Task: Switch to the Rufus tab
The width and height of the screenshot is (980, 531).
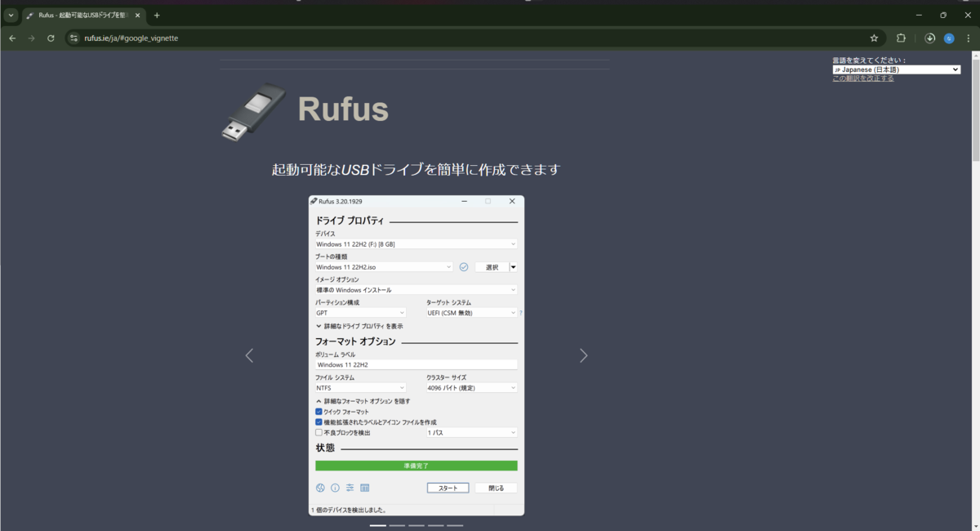Action: [x=83, y=15]
